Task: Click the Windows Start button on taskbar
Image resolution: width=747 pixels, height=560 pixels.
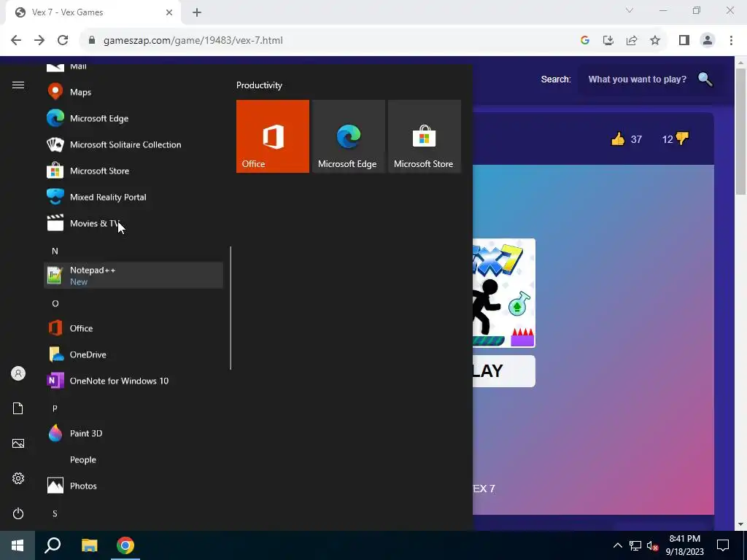Action: click(18, 545)
